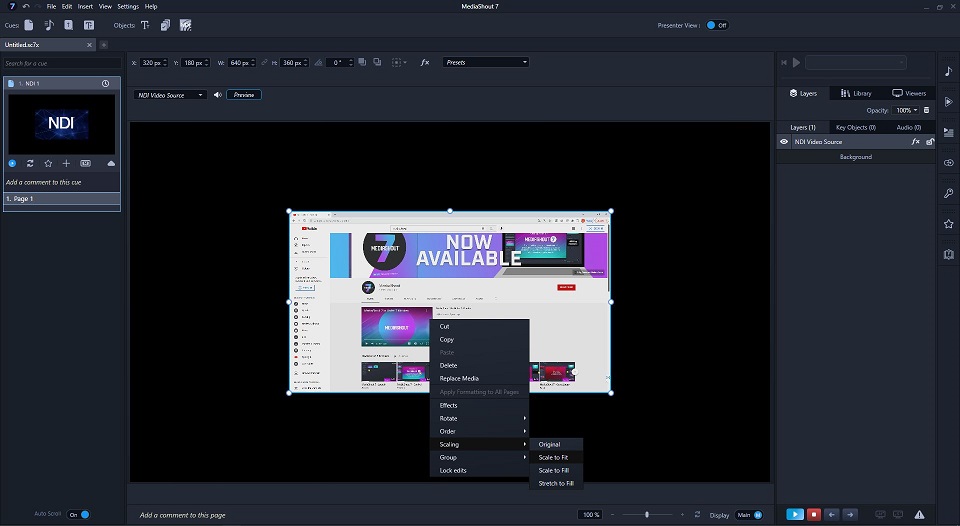Open the Audio (0) tab
Image resolution: width=960 pixels, height=526 pixels.
point(909,127)
